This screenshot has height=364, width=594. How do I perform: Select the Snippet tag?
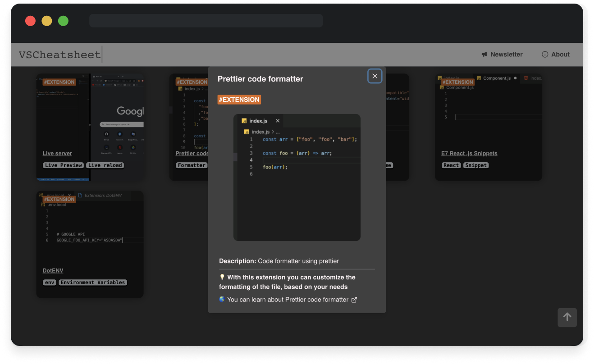coord(476,165)
